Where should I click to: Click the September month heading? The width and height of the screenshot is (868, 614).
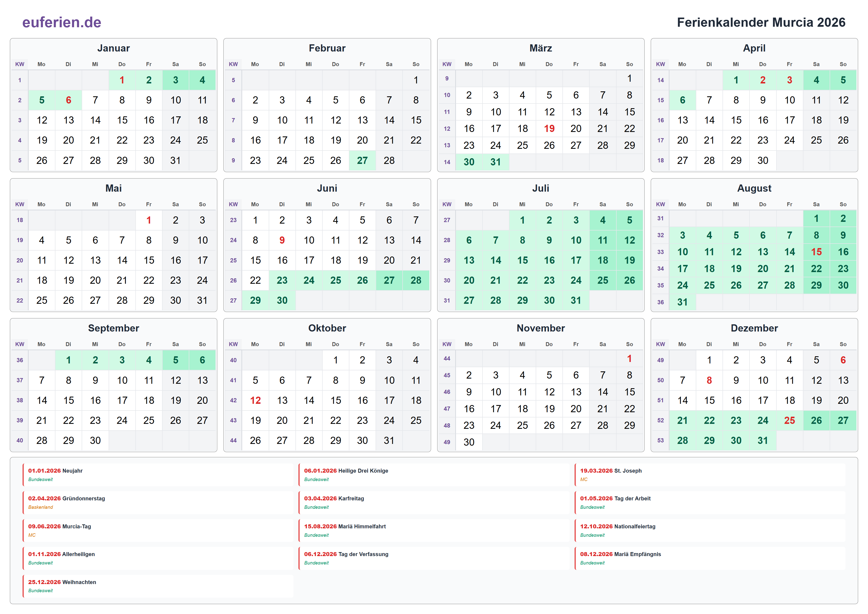coord(113,328)
